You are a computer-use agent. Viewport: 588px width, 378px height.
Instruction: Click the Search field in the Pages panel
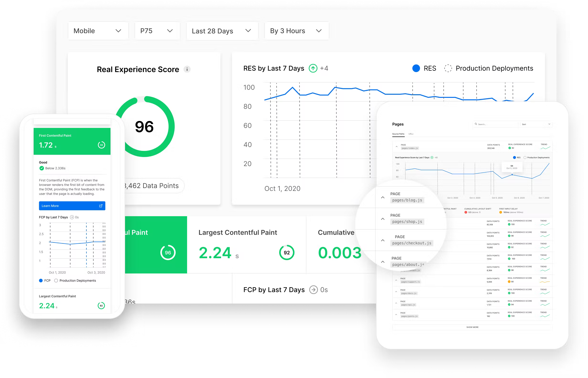pos(496,124)
